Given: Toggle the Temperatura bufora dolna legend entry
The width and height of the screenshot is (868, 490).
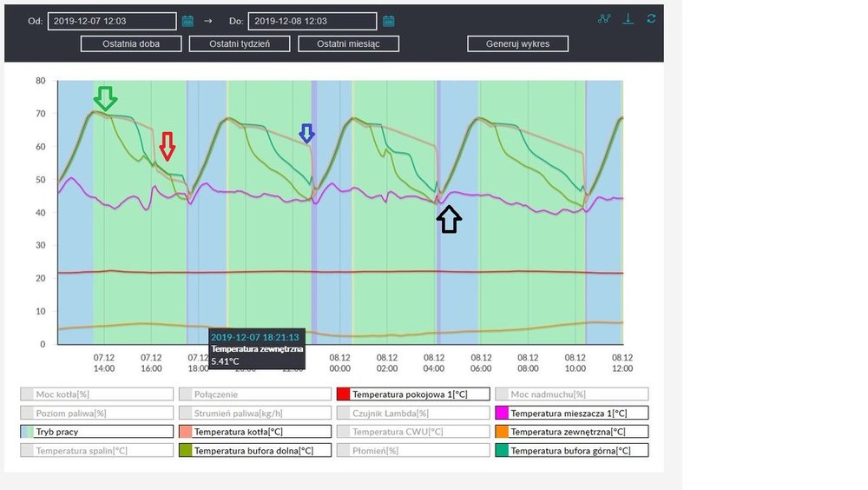Looking at the screenshot, I should (255, 450).
